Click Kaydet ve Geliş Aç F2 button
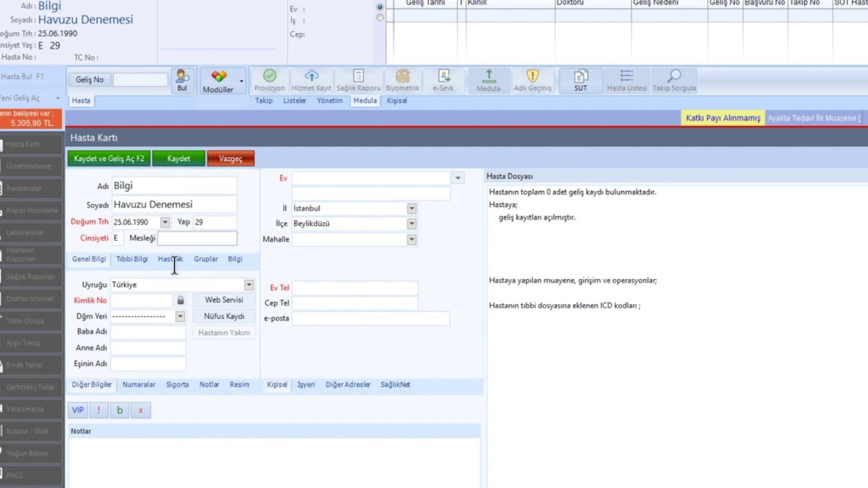 tap(108, 159)
